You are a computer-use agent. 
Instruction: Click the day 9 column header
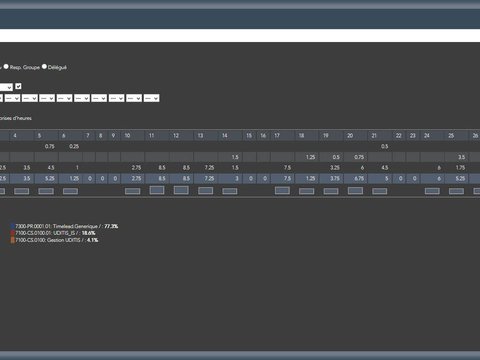pos(115,135)
